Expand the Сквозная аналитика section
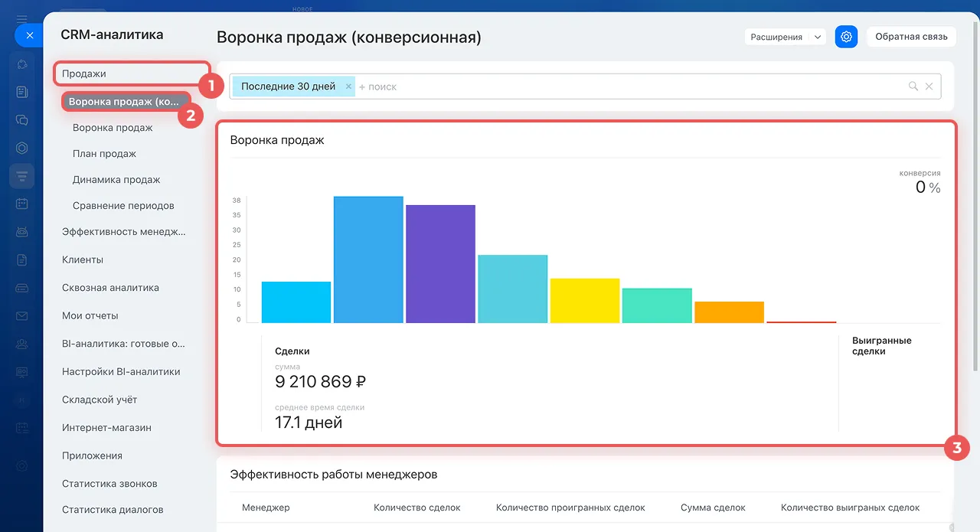This screenshot has width=980, height=532. tap(110, 288)
